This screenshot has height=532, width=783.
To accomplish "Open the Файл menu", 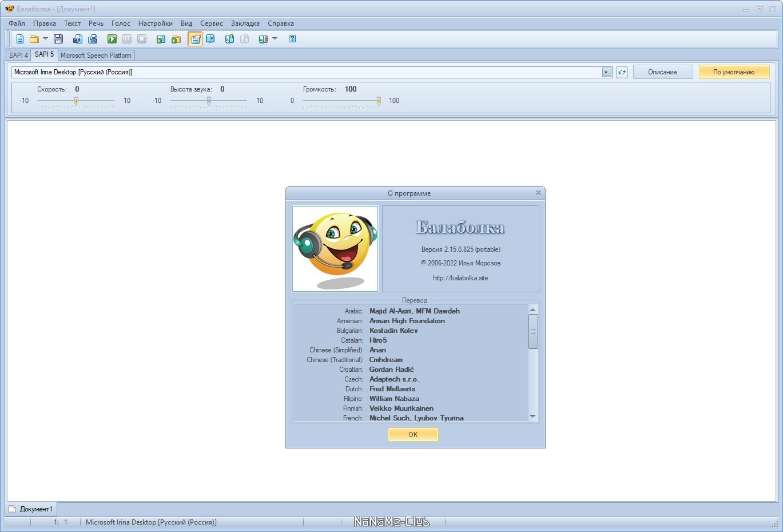I will click(x=17, y=23).
